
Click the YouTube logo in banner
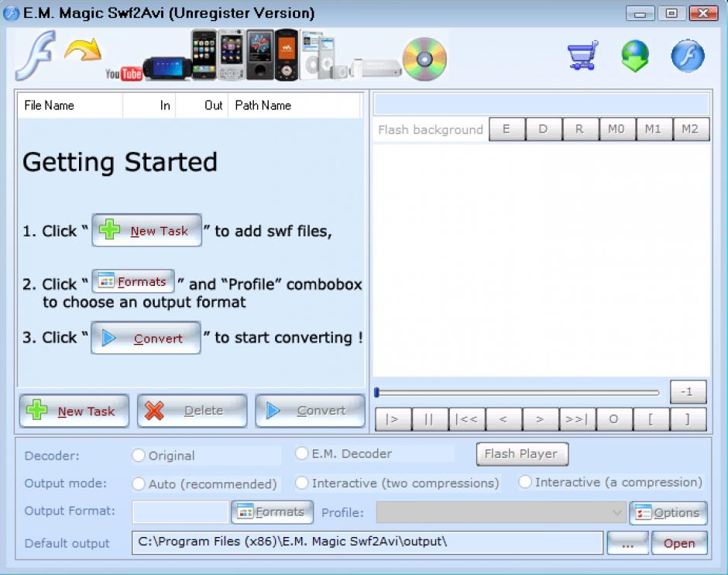point(123,74)
